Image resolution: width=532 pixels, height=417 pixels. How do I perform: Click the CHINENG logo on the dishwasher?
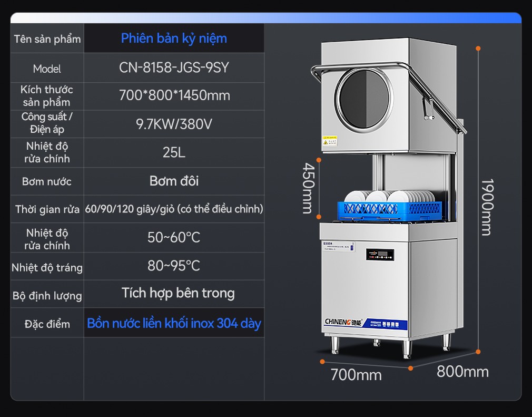pos(343,322)
